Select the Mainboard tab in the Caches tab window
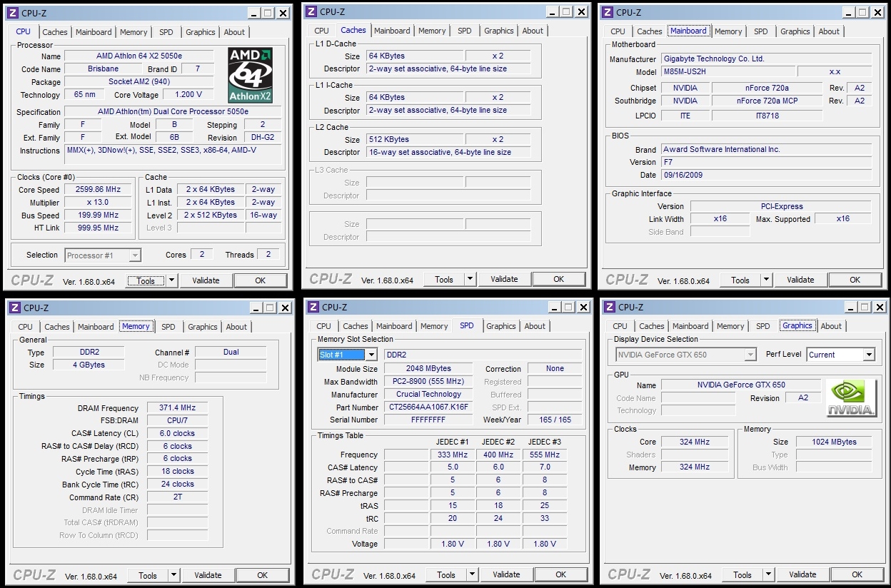This screenshot has width=891, height=588. pyautogui.click(x=392, y=31)
